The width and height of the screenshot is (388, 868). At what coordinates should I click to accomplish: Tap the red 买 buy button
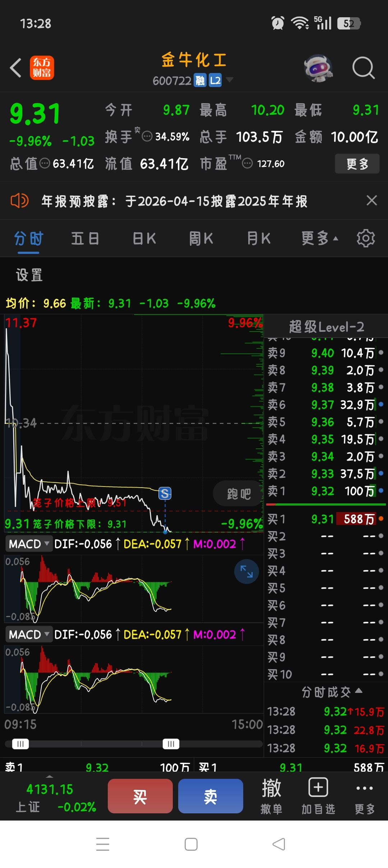[x=140, y=796]
